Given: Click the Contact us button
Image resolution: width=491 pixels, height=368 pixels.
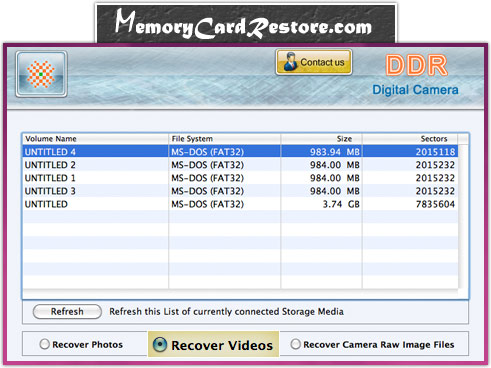Looking at the screenshot, I should pos(314,62).
